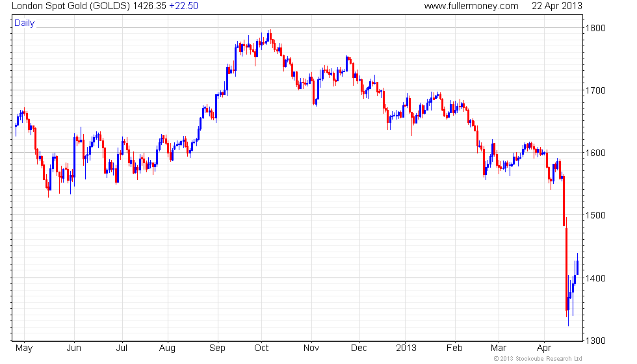Click the 'Mar' month axis label

pyautogui.click(x=499, y=348)
